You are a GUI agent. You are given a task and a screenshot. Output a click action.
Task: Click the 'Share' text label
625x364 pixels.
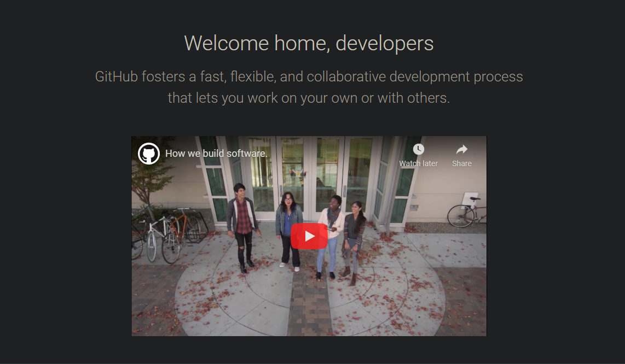pyautogui.click(x=461, y=163)
